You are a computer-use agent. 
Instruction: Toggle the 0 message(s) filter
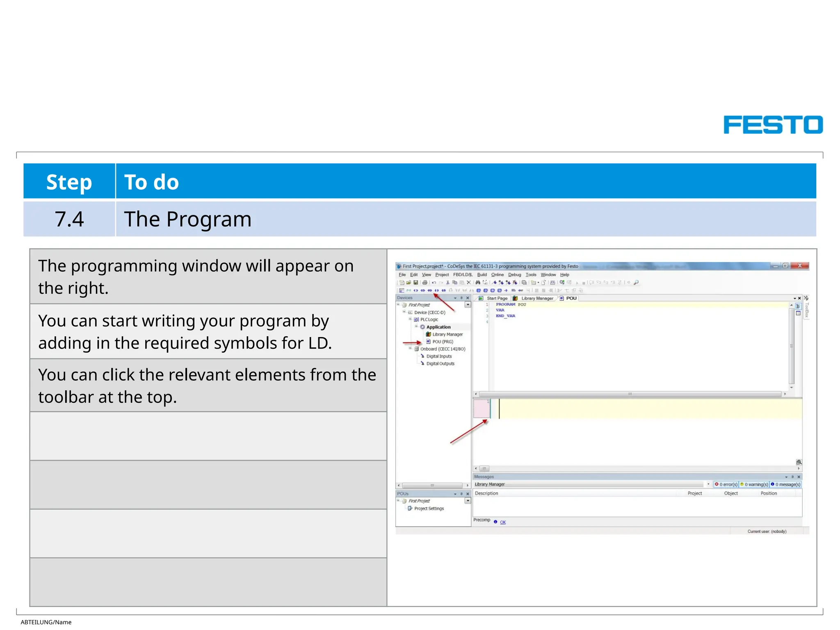click(x=785, y=484)
